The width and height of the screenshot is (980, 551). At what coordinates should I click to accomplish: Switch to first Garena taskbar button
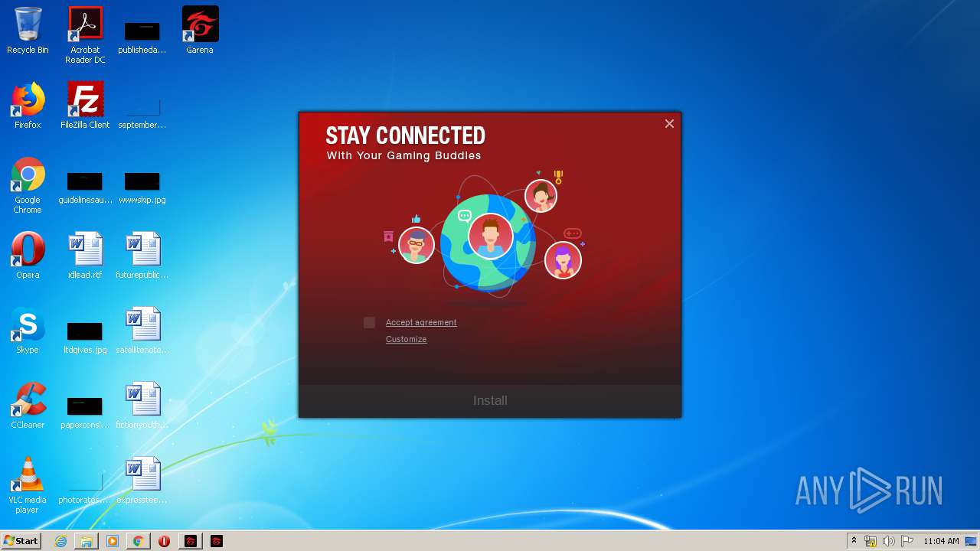(191, 541)
